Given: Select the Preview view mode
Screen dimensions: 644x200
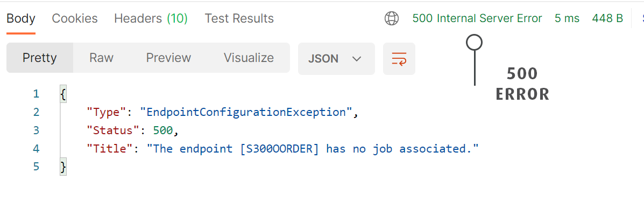Looking at the screenshot, I should click(x=168, y=58).
